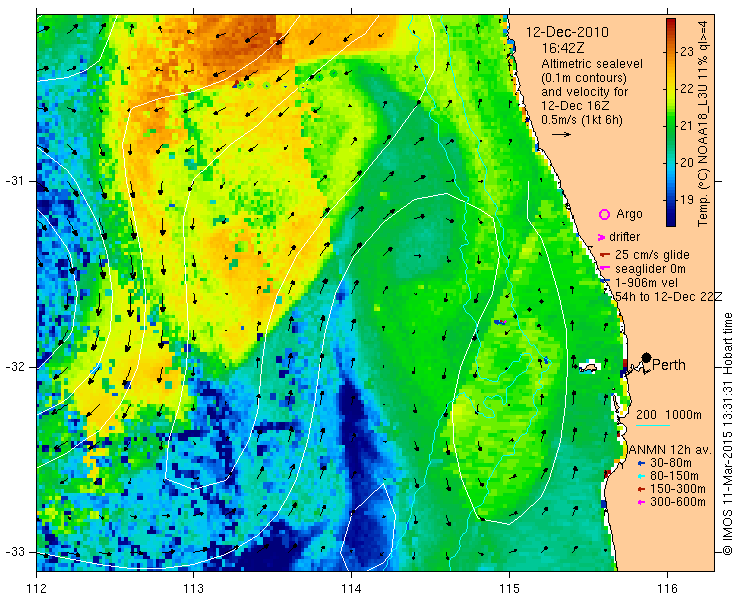This screenshot has width=740, height=600.
Task: Click the '200 1000m' isobath label
Action: coord(669,415)
